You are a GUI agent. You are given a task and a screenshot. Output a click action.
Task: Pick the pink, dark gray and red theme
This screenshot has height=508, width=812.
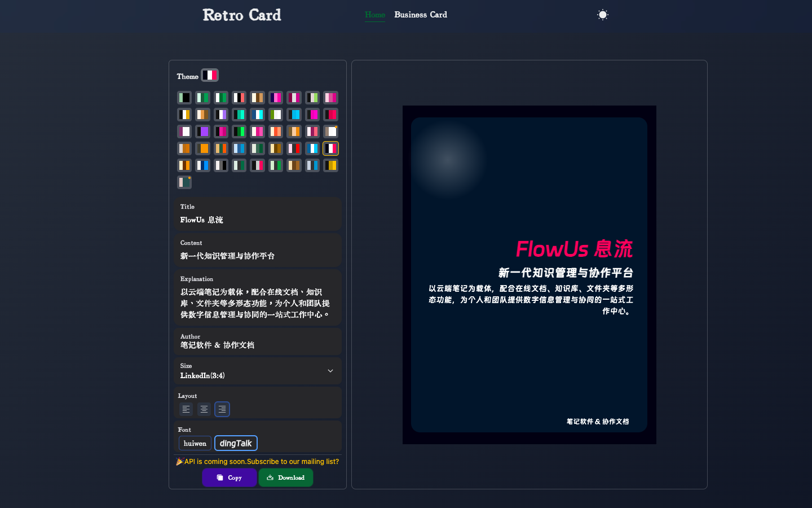point(294,148)
